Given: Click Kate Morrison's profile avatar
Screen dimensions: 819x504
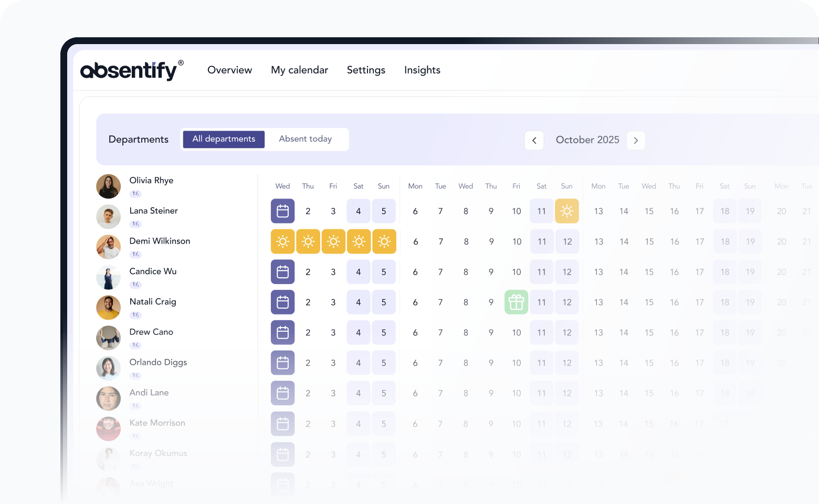Looking at the screenshot, I should [x=108, y=429].
